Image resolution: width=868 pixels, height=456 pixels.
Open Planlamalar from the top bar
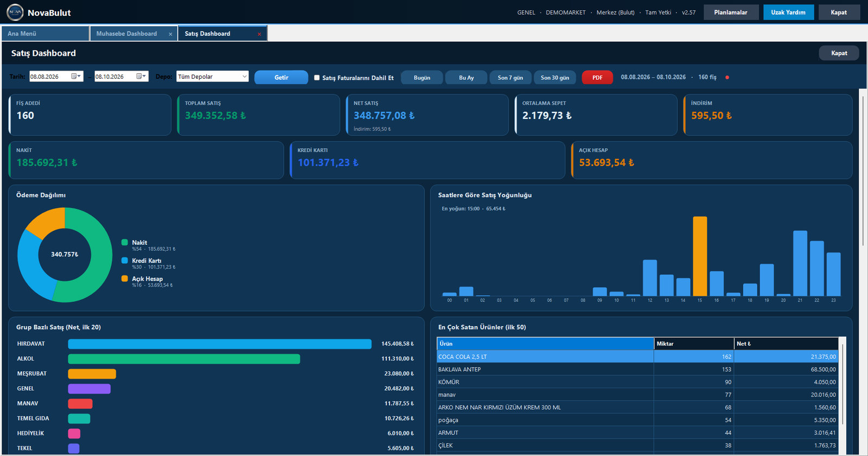[731, 12]
